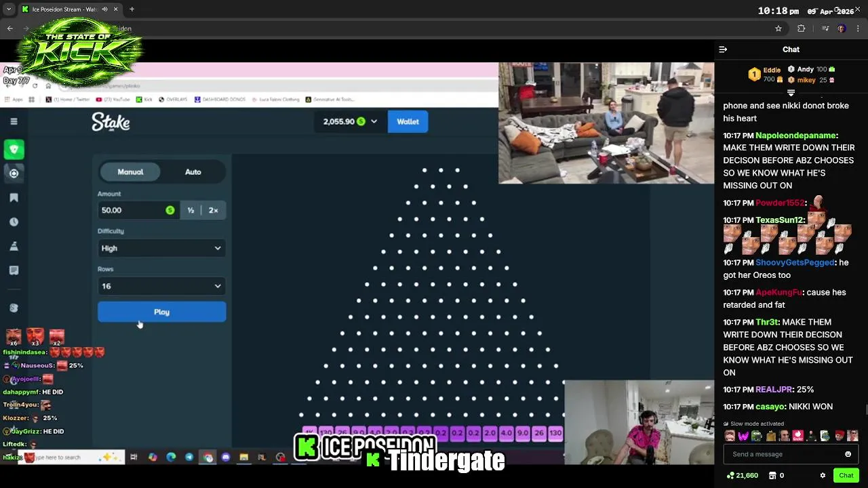Open emoji picker in message box
Screen dimensions: 868x488
tap(848, 454)
